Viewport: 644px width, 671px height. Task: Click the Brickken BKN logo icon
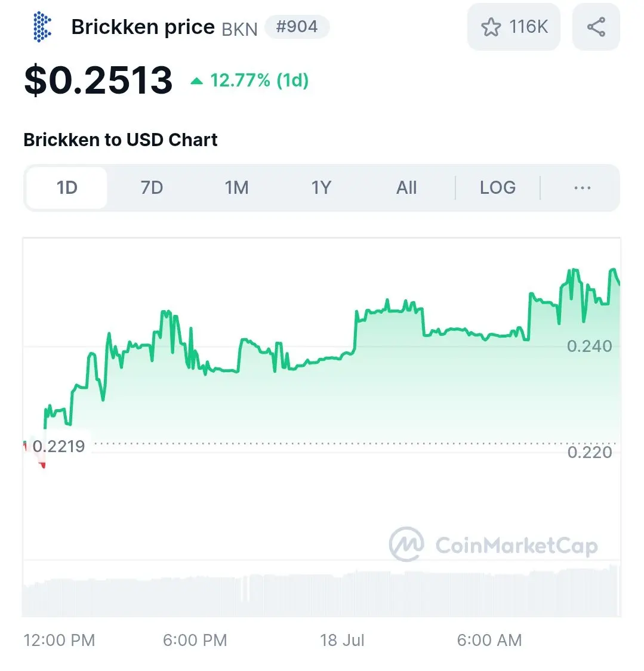coord(42,26)
